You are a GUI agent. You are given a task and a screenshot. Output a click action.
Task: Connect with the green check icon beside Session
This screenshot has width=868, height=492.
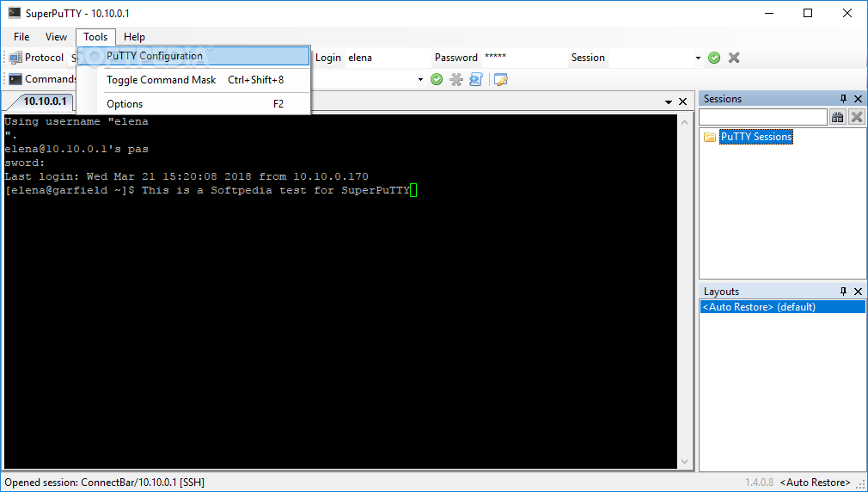(x=714, y=58)
